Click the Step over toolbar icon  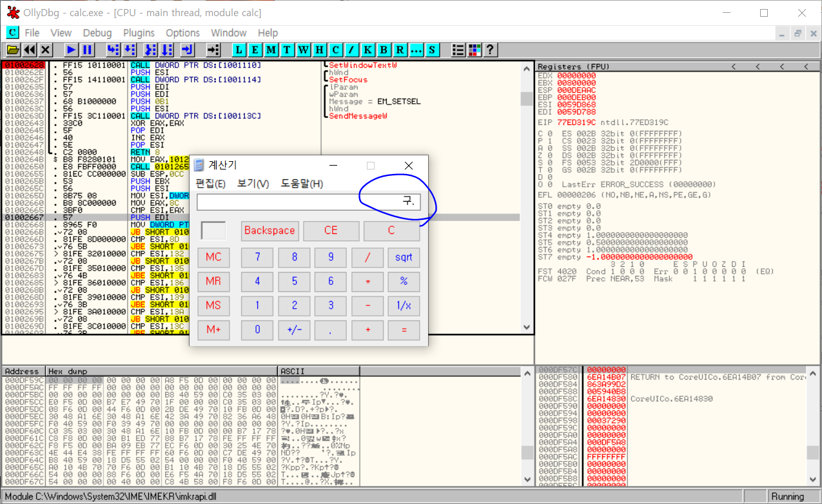(x=129, y=50)
